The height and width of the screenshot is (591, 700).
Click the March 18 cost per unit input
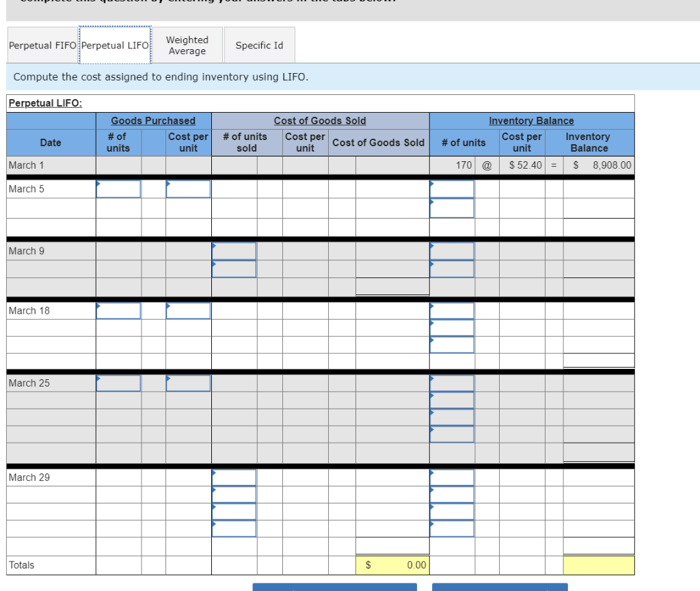(188, 310)
